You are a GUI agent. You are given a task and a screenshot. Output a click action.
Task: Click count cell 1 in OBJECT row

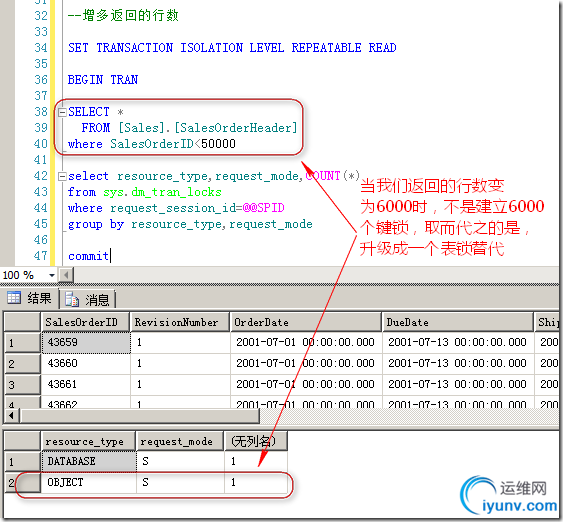point(256,482)
